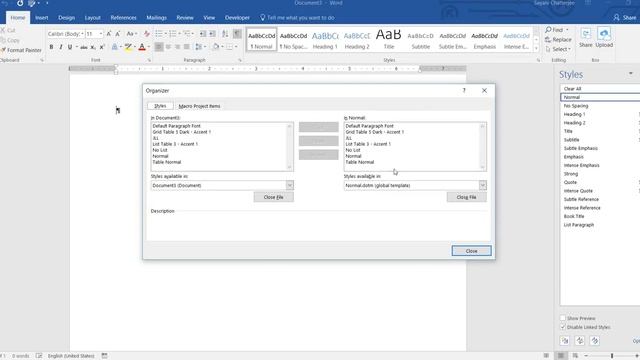Apply Strikethrough formatting
The height and width of the screenshot is (360, 640).
pos(84,47)
